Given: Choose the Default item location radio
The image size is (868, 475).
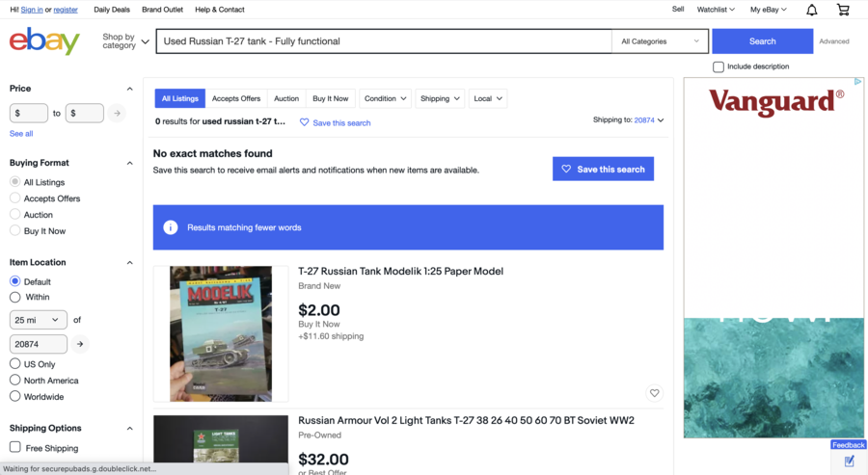Looking at the screenshot, I should (x=14, y=281).
